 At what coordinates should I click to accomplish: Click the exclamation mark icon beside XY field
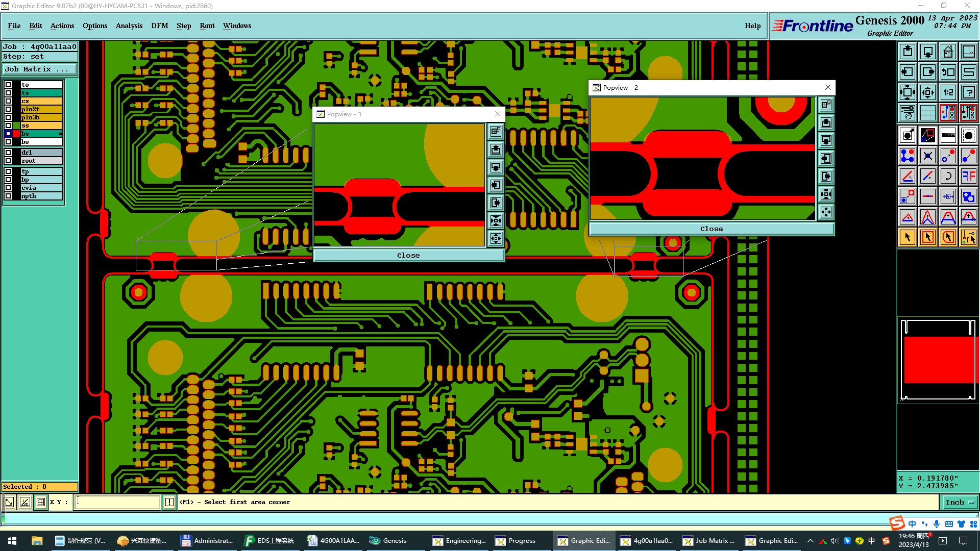(x=169, y=502)
